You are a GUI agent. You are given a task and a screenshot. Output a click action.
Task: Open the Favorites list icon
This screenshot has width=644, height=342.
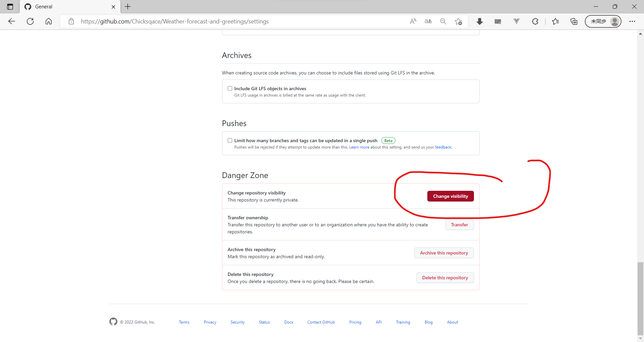tap(555, 21)
